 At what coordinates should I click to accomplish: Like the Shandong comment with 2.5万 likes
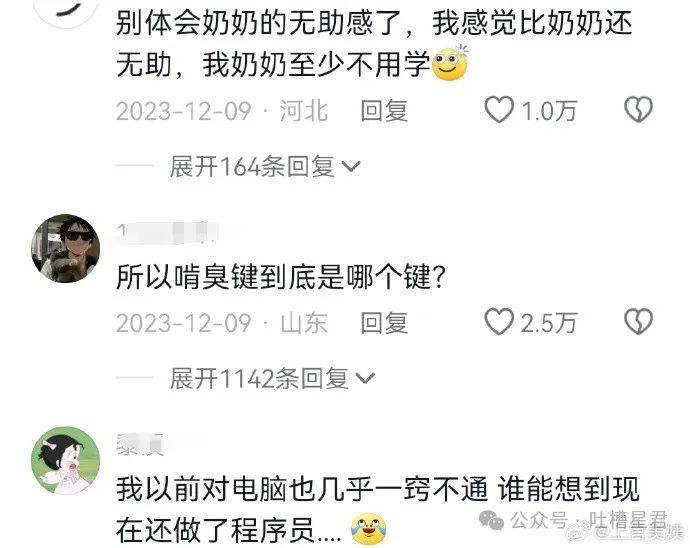point(499,322)
